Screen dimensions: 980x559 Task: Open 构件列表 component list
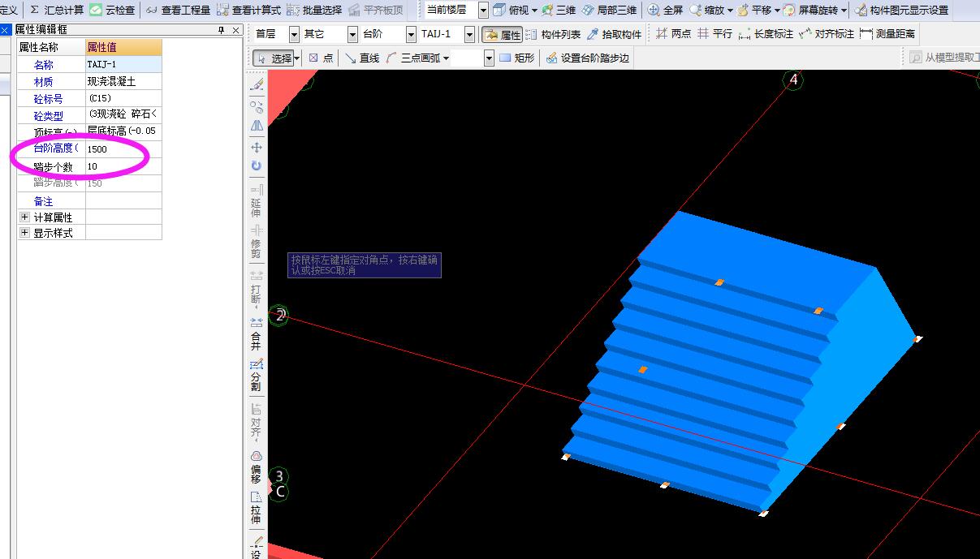[553, 34]
